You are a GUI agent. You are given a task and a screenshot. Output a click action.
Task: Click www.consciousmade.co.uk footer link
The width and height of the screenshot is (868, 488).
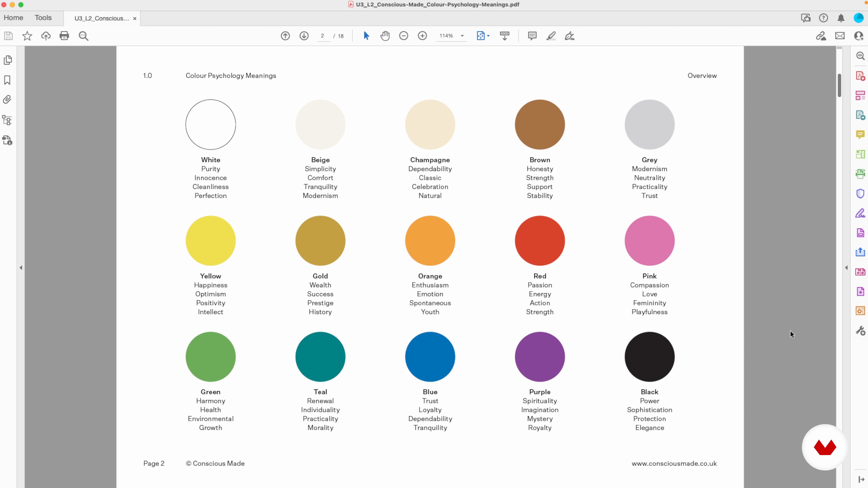[x=674, y=463]
